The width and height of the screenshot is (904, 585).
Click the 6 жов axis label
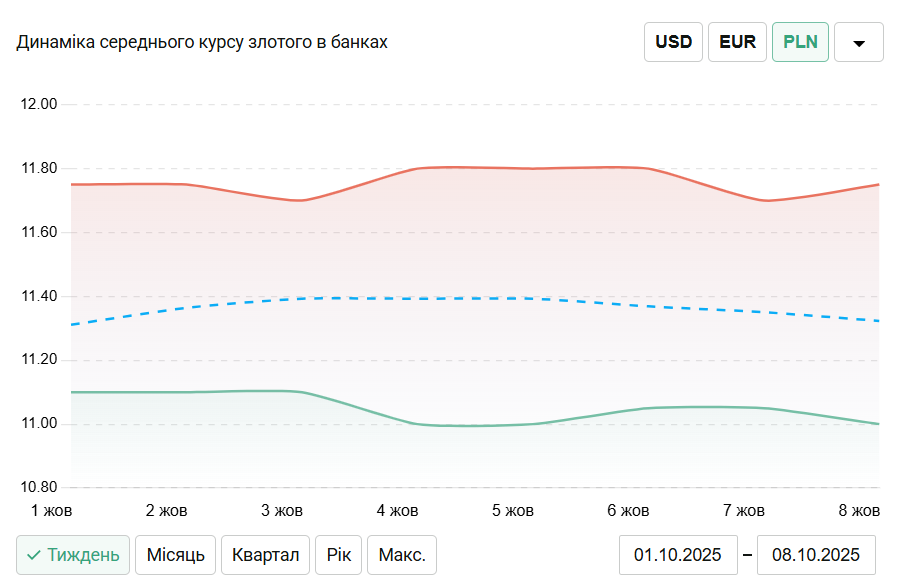[628, 511]
